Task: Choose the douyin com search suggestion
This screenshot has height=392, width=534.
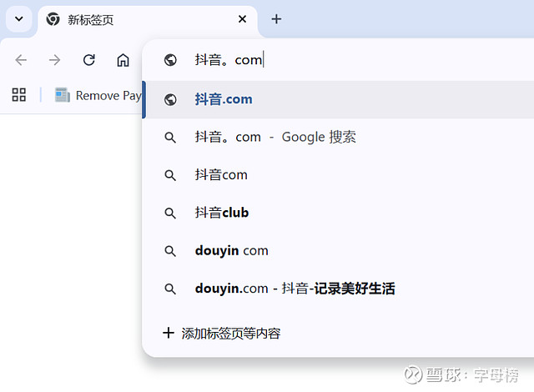Action: pos(340,251)
